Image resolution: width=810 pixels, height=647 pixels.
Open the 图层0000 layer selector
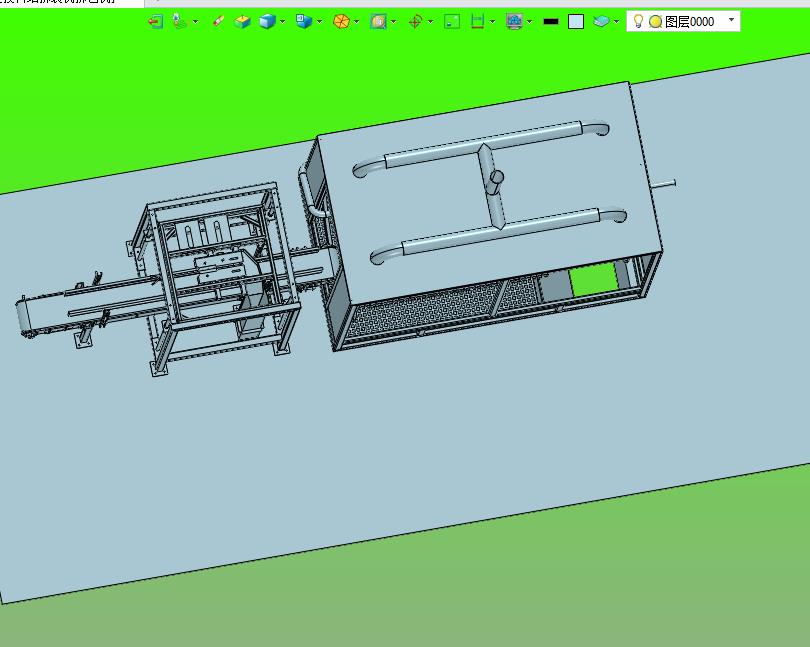click(x=683, y=21)
